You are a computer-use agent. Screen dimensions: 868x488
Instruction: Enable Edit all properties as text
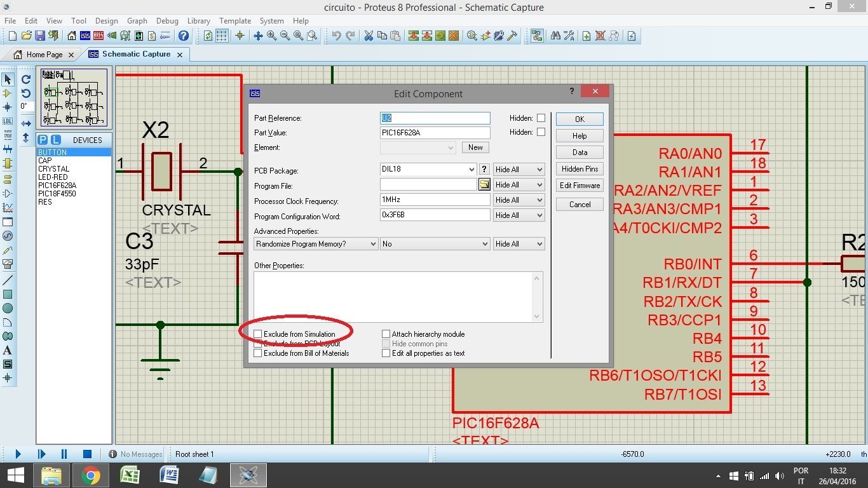(x=386, y=353)
